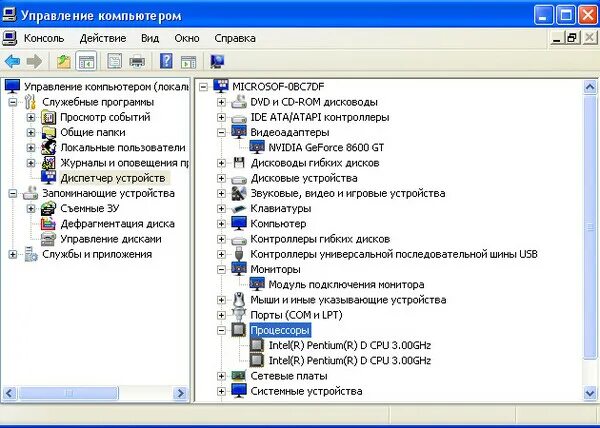Click the Network adapters (Сетевые платы) icon

239,376
